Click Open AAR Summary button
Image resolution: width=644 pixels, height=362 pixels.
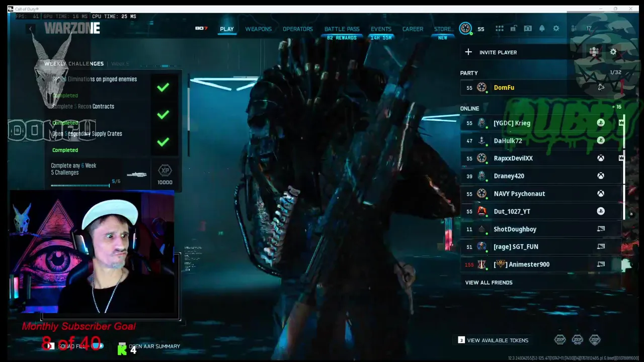click(x=149, y=346)
